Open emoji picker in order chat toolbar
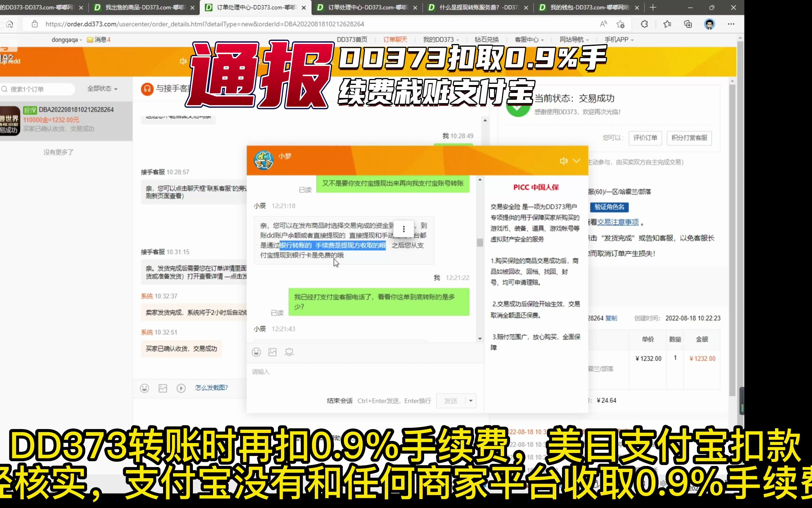 (145, 388)
